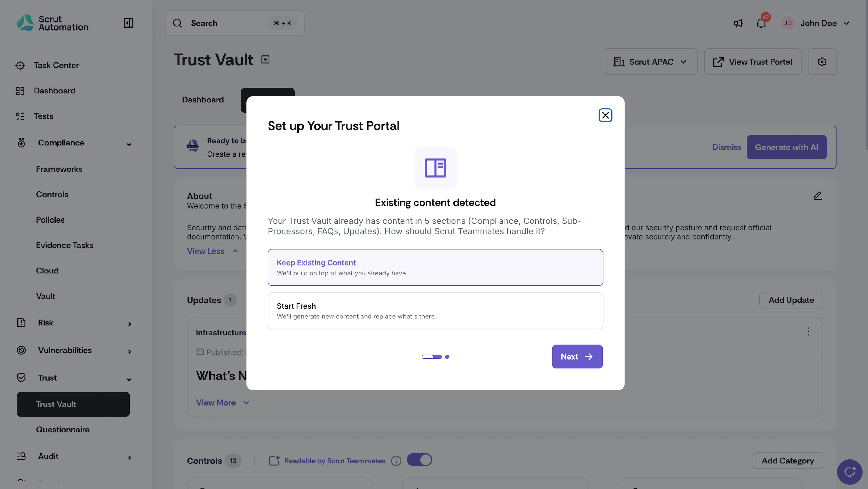Open the support chat bubble icon

pos(849,471)
